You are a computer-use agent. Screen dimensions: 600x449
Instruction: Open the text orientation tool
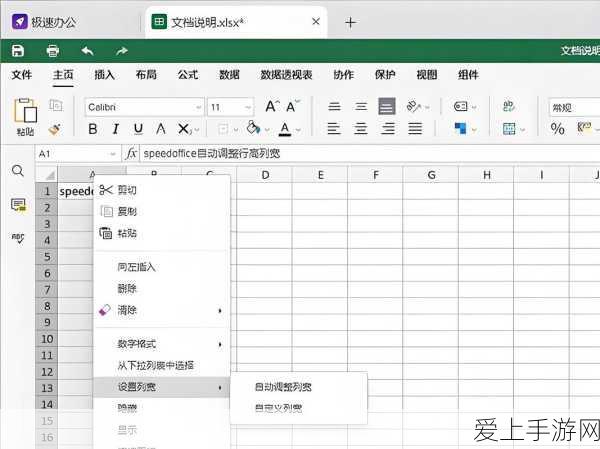[414, 106]
